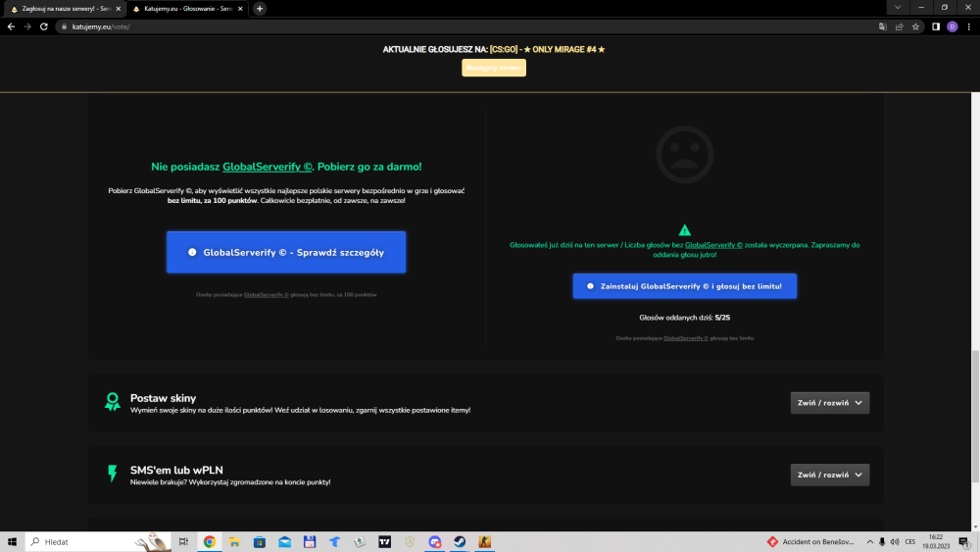Image resolution: width=980 pixels, height=552 pixels.
Task: Open the Windows Start menu
Action: click(x=12, y=542)
